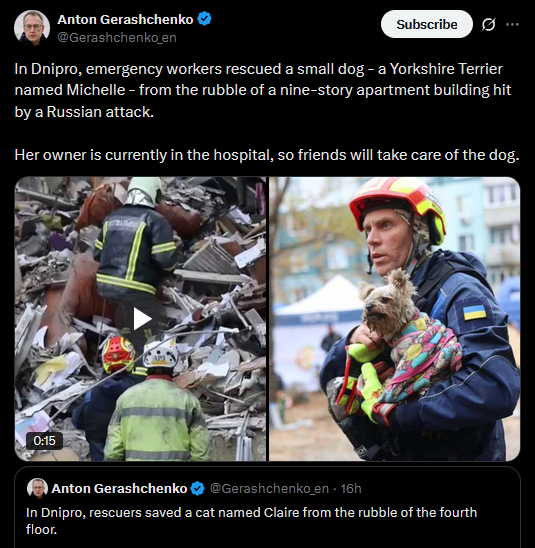Open video thumbnail of firefighters on rubble

pos(140,319)
